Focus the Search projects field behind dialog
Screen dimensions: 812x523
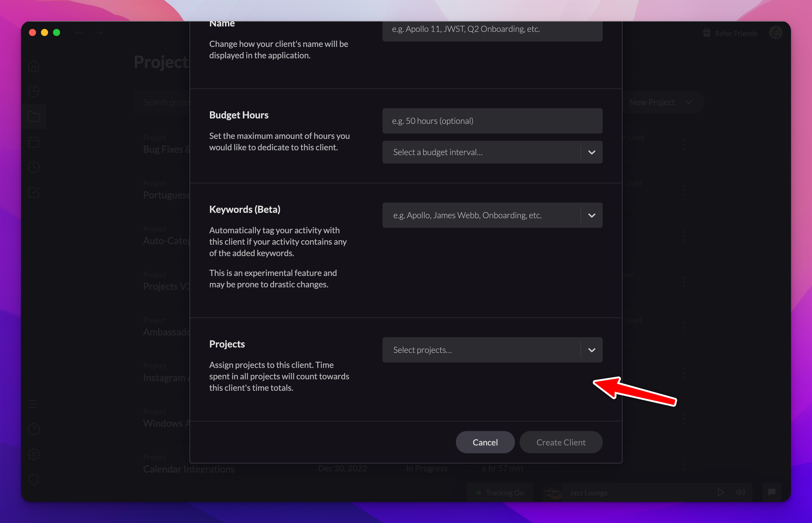162,102
